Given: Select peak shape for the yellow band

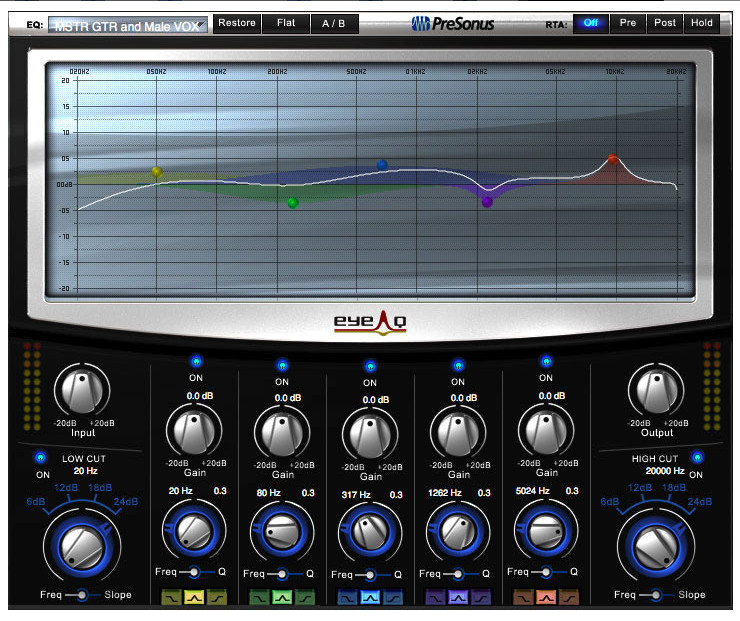Looking at the screenshot, I should (193, 597).
